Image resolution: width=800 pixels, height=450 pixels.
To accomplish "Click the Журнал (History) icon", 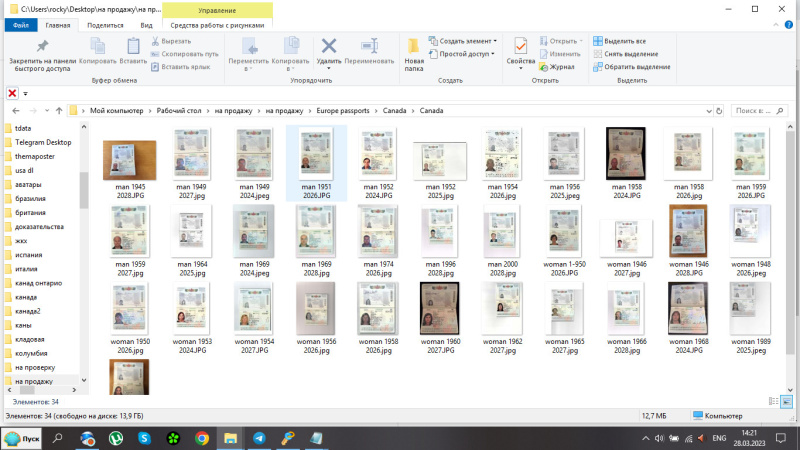I will click(x=545, y=67).
